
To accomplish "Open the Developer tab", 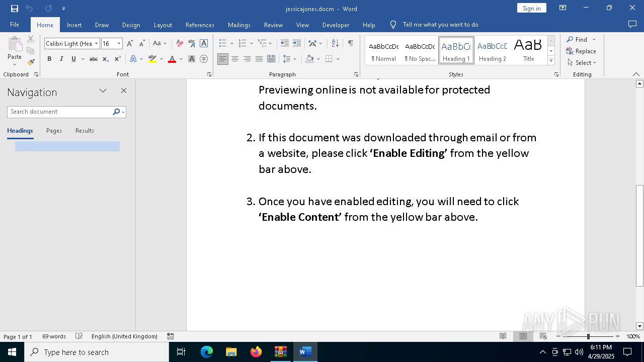I will click(x=336, y=25).
